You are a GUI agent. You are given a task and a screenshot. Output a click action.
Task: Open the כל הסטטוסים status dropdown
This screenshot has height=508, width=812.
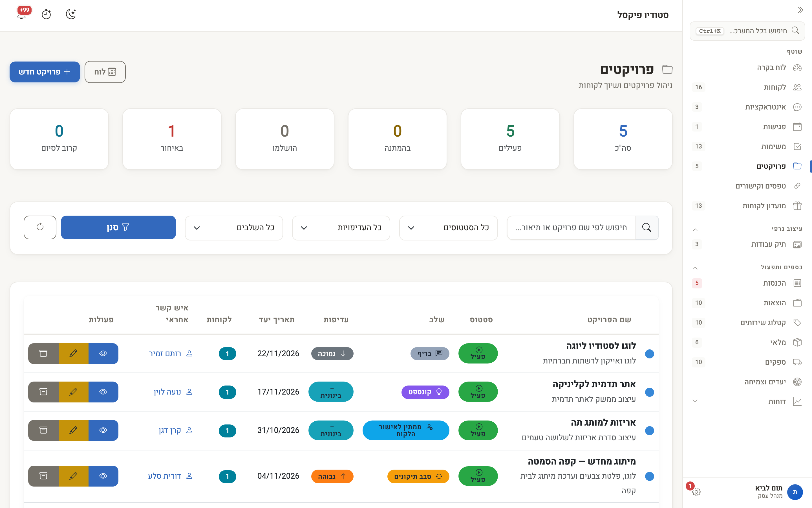[x=448, y=228]
